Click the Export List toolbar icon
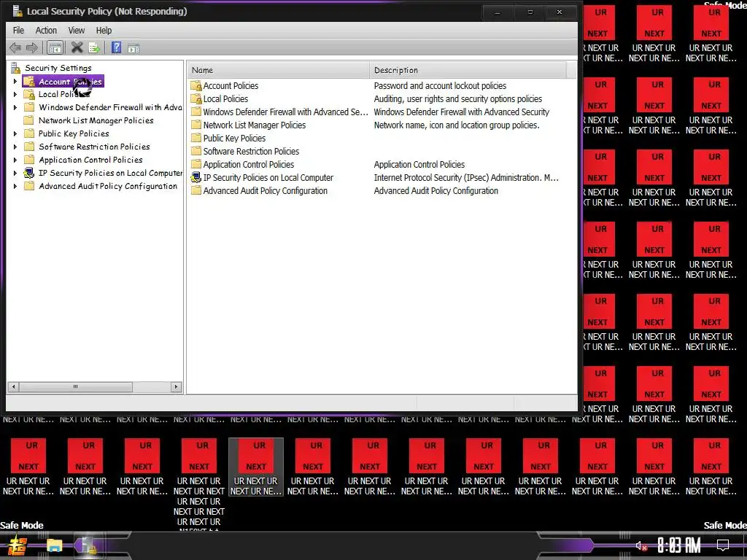Viewport: 747px width, 560px height. tap(94, 47)
